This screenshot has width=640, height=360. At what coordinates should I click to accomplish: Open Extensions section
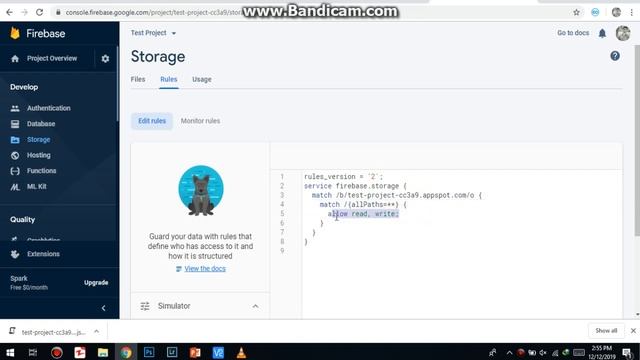[x=43, y=254]
